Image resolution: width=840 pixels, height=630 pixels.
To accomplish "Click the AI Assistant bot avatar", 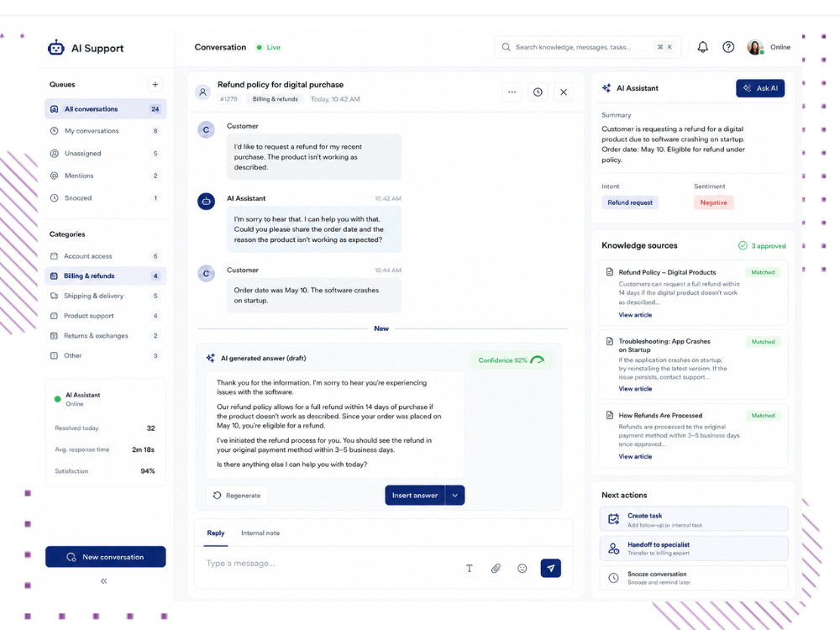I will [x=207, y=202].
